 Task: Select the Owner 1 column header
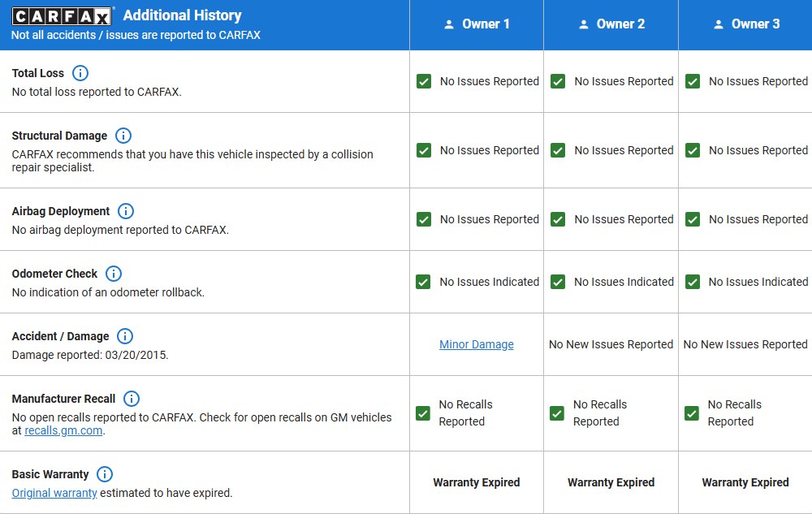[477, 24]
